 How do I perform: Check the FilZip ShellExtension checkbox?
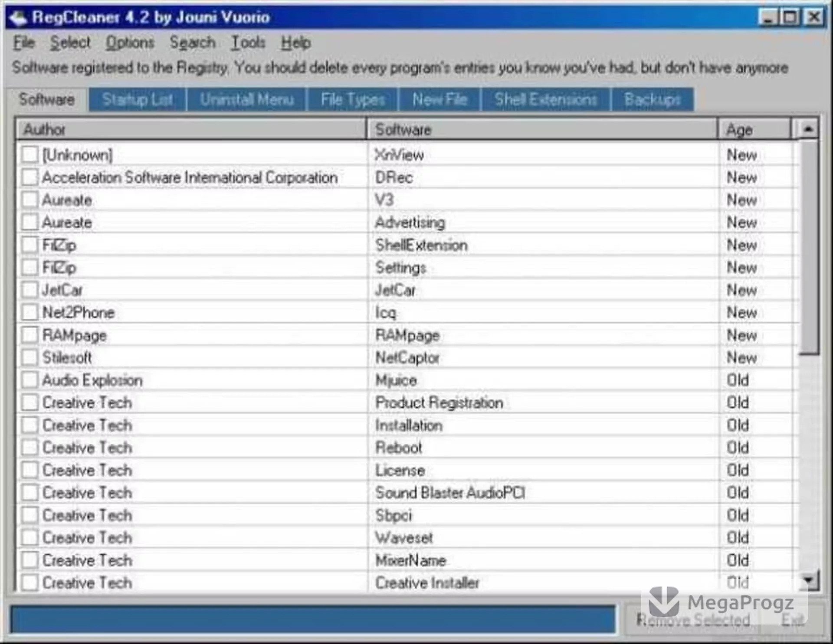click(30, 245)
